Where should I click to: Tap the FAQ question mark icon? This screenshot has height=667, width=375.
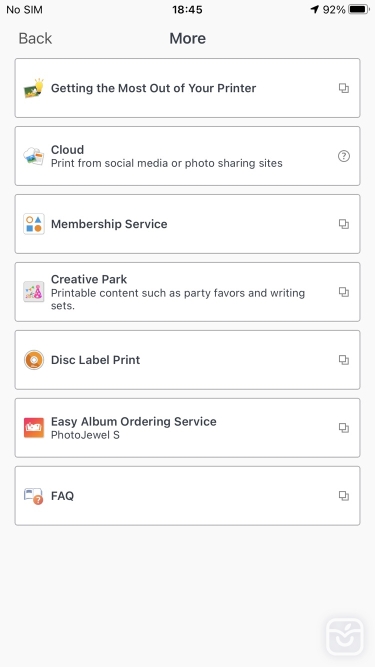point(34,496)
